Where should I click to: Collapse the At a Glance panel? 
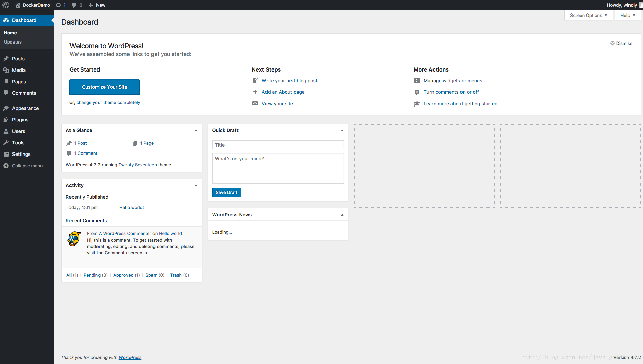tap(196, 130)
